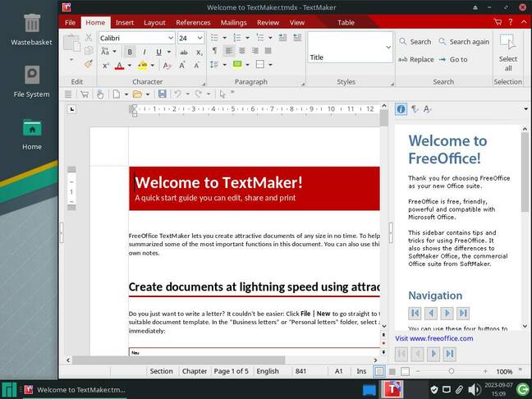Click the touch mode hand icon
This screenshot has width=532, height=399.
point(99,94)
